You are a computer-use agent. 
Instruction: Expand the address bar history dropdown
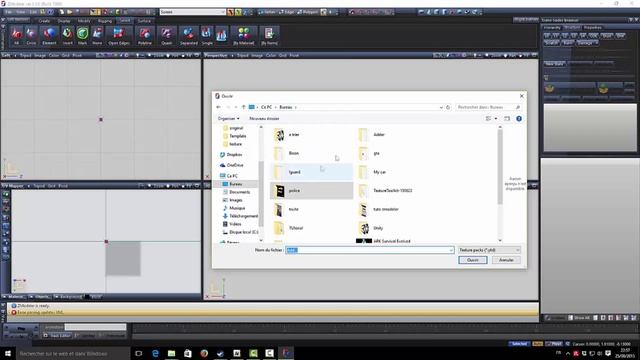pos(441,107)
